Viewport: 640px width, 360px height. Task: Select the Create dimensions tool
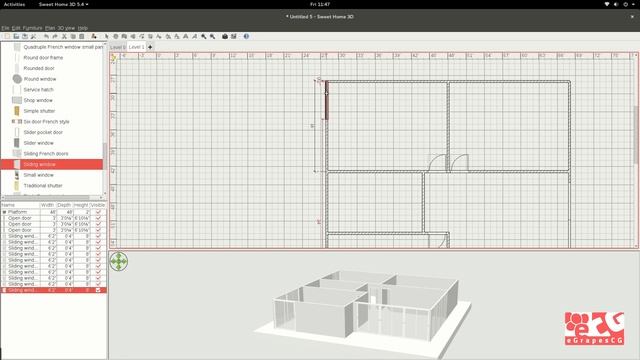(150, 36)
